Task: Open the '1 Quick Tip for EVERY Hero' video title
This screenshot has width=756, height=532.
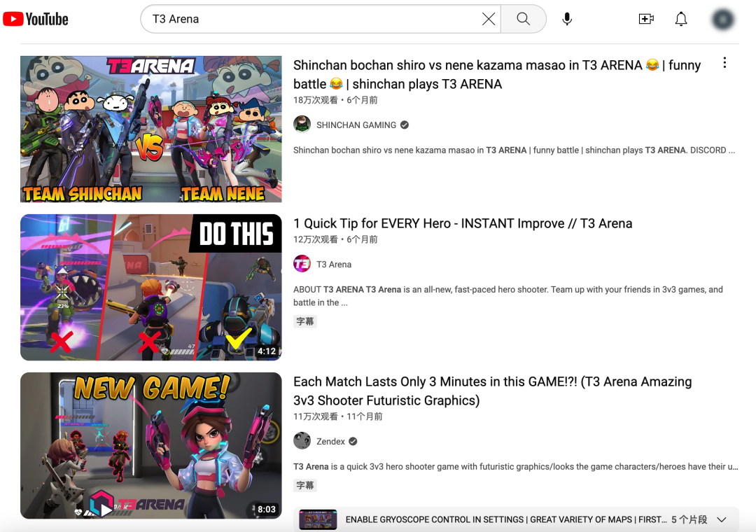Action: pos(462,223)
